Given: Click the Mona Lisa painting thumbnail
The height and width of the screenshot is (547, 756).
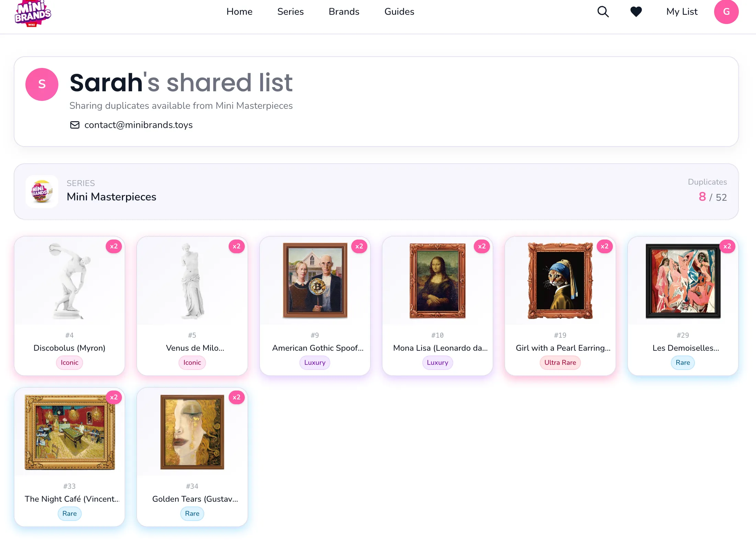Looking at the screenshot, I should click(437, 281).
